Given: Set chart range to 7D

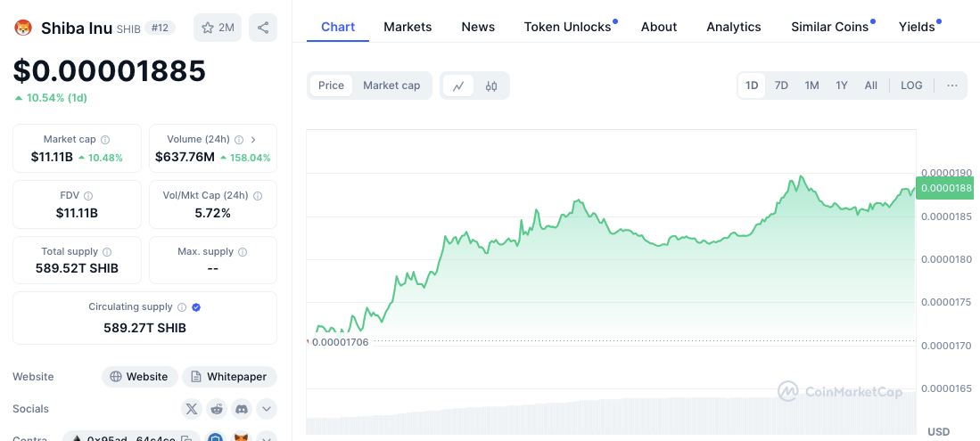Looking at the screenshot, I should coord(781,86).
